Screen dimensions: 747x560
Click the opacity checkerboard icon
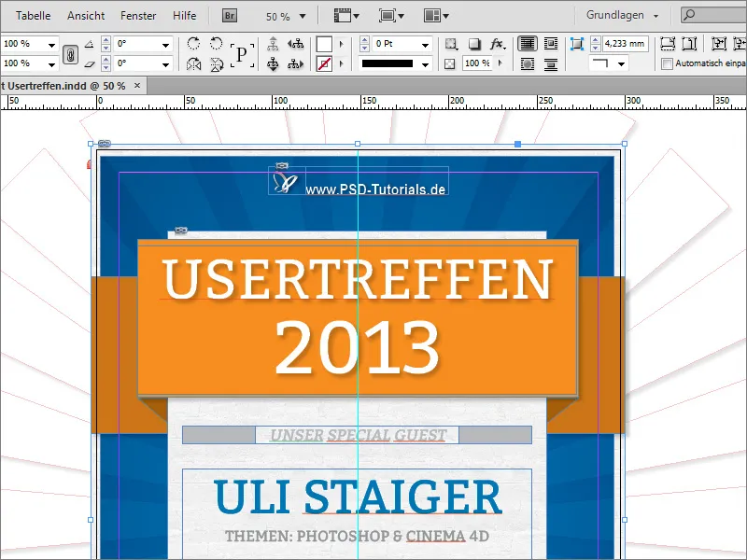[x=450, y=63]
